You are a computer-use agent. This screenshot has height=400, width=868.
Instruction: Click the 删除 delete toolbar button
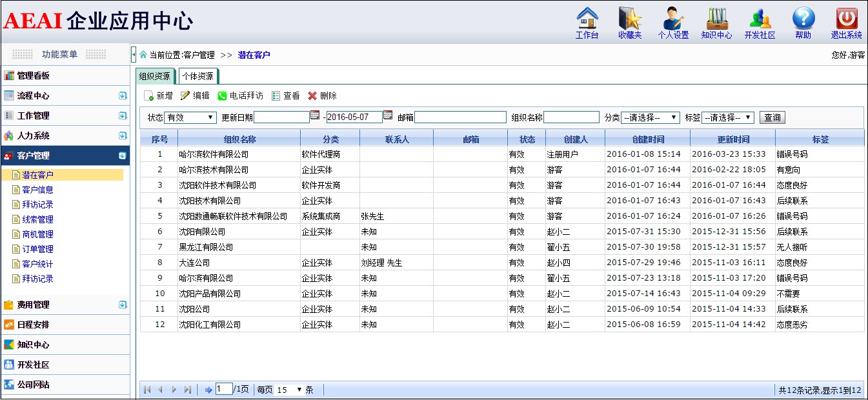point(322,95)
